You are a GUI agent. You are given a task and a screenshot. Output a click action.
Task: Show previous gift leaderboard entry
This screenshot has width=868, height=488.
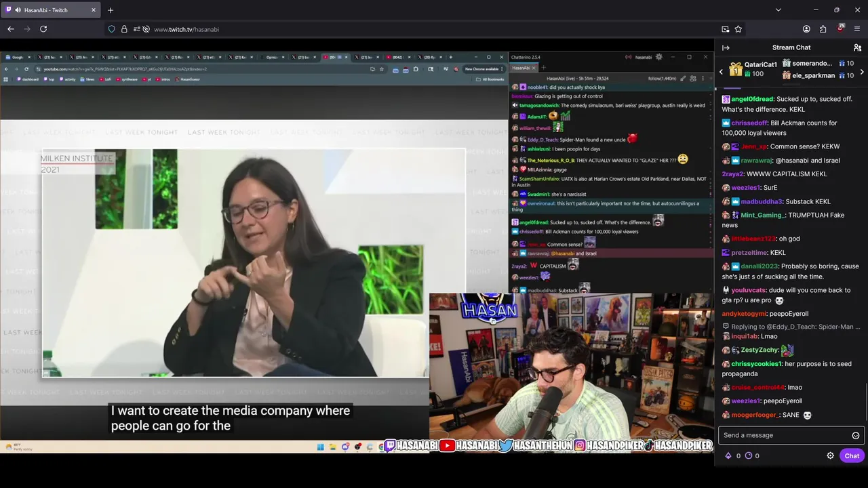(722, 71)
